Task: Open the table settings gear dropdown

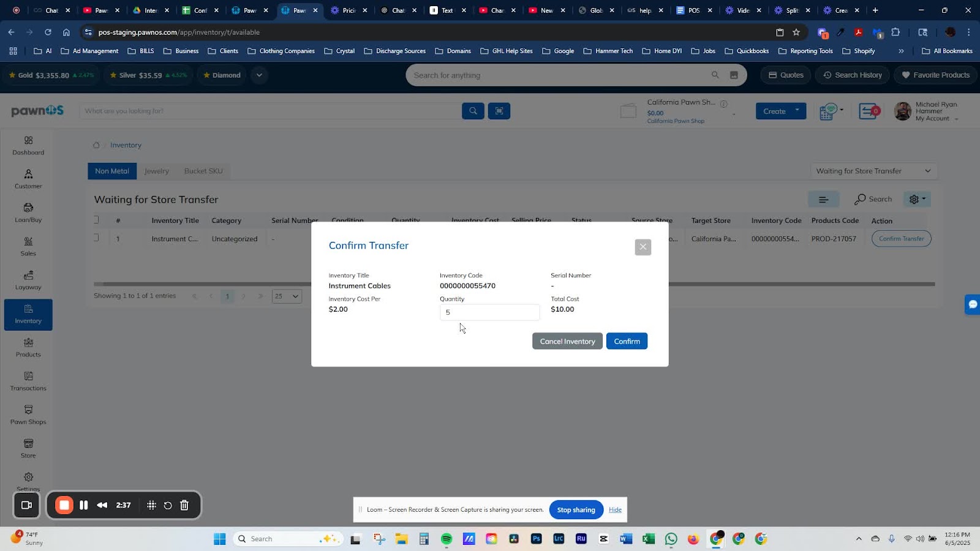Action: tap(917, 199)
